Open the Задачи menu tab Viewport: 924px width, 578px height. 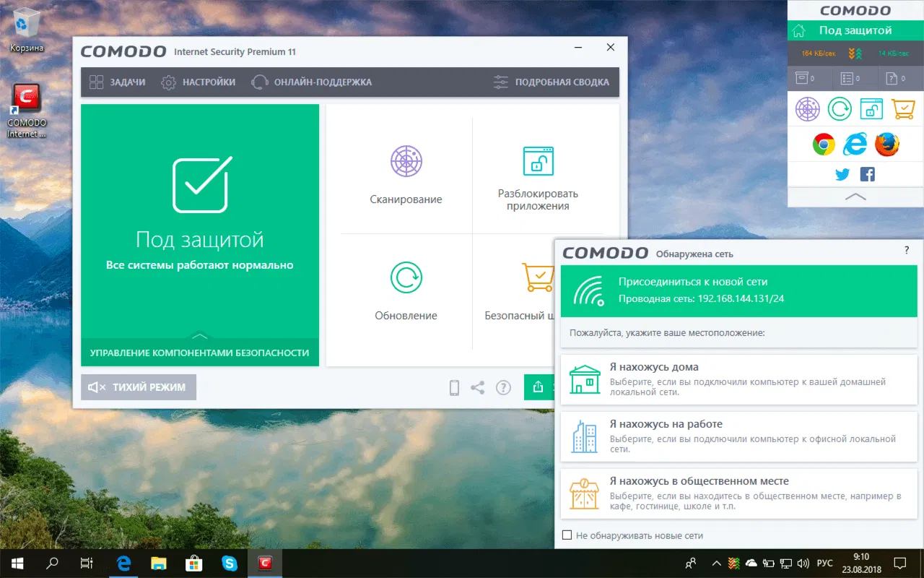tap(119, 82)
